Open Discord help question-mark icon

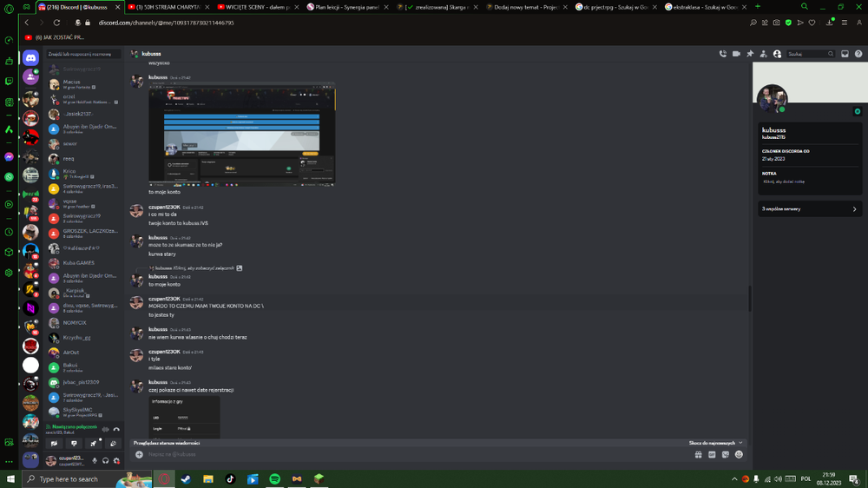click(x=858, y=54)
